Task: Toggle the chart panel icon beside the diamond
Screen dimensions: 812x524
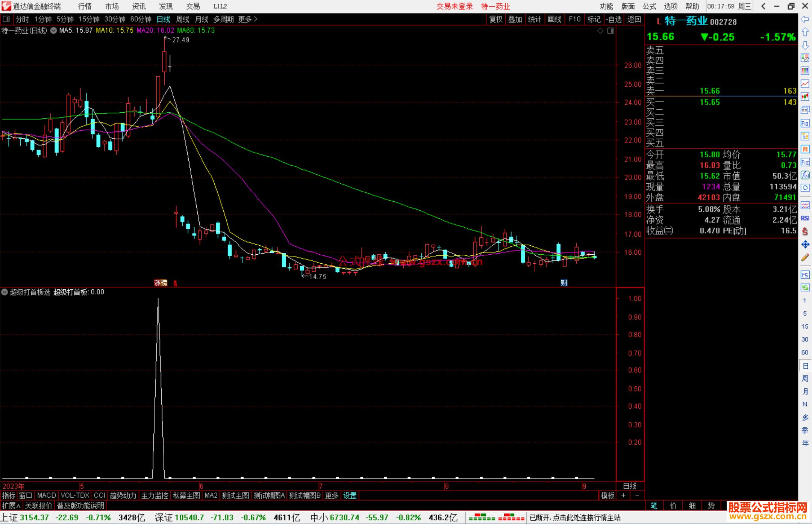Action: pyautogui.click(x=611, y=31)
